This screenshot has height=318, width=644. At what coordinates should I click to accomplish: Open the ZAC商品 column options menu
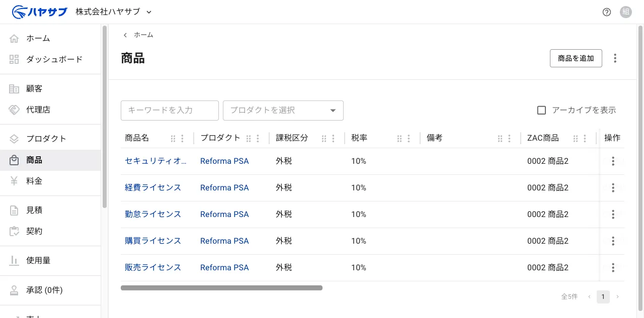point(585,139)
